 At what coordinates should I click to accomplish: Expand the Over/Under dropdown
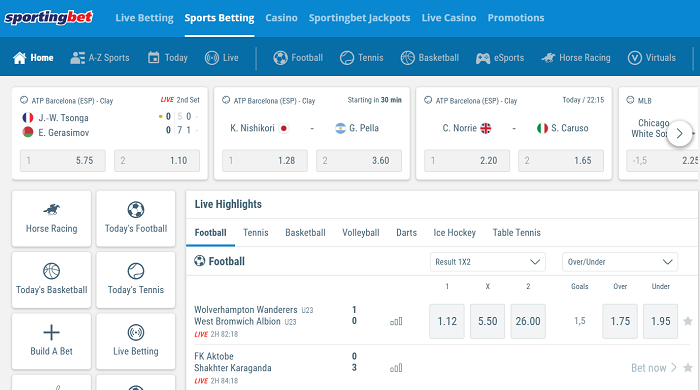pos(620,262)
